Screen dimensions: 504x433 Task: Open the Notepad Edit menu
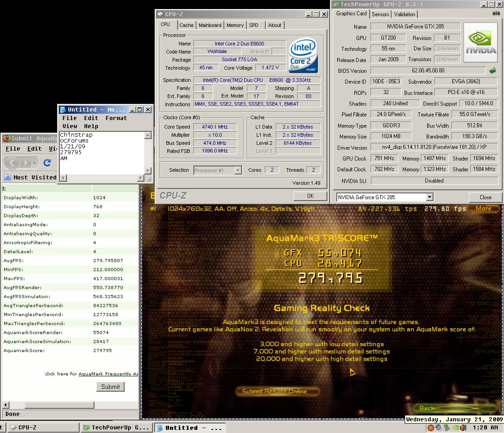coord(91,118)
